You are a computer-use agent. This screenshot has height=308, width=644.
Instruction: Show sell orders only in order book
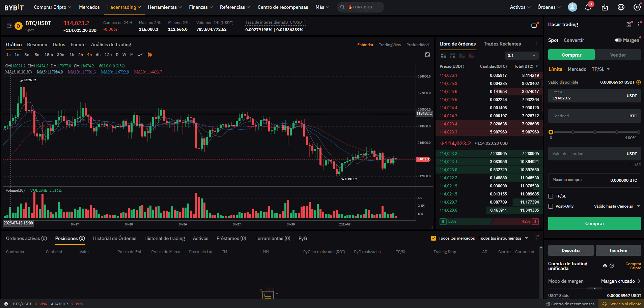point(471,56)
